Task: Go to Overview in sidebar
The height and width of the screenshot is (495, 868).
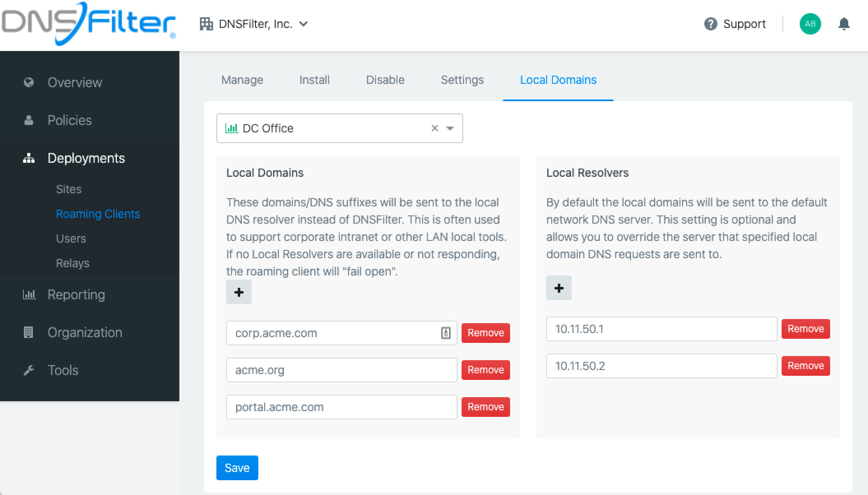Action: 74,82
